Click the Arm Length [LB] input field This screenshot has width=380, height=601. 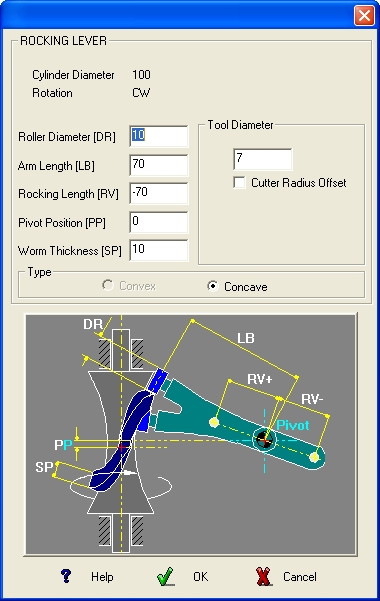coord(159,165)
